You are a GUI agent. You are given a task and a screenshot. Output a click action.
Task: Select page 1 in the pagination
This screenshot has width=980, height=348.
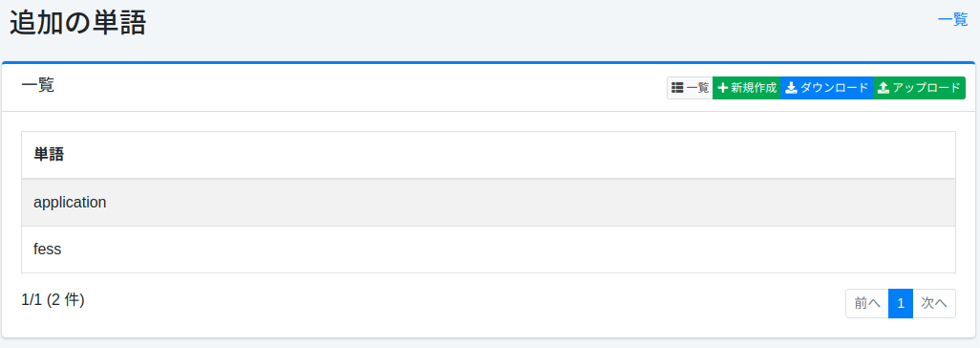click(x=901, y=304)
